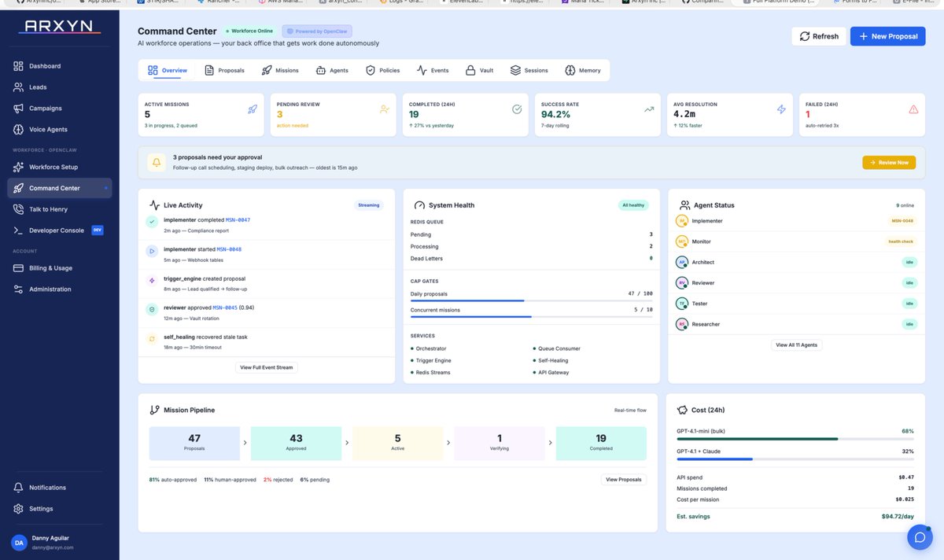Screen dimensions: 944x560
Task: Open the MSN-0045 mission link
Action: point(225,308)
